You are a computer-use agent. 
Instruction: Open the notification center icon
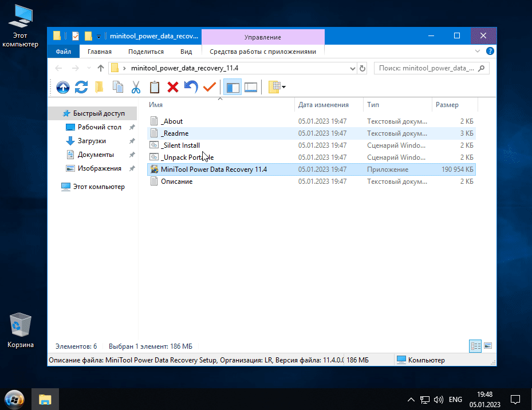(515, 400)
